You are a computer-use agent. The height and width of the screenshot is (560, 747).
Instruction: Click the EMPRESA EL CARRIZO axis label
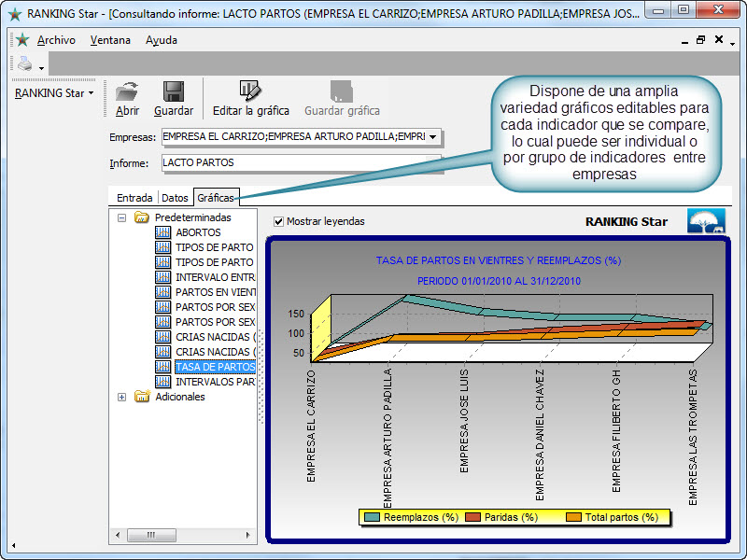(x=311, y=427)
